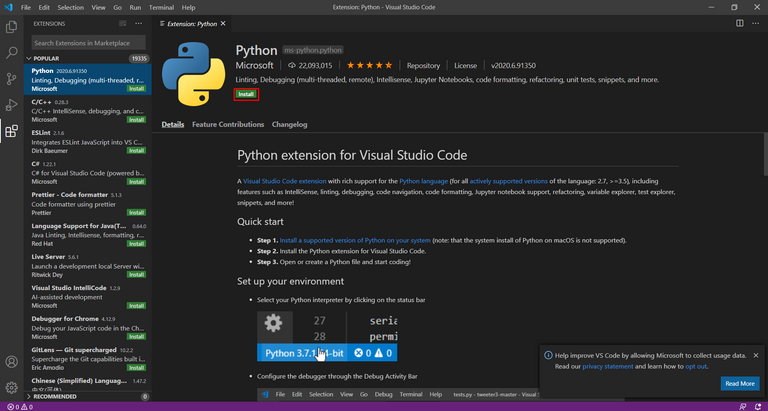Open the notifications bell in status bar
The image size is (768, 411).
point(758,407)
